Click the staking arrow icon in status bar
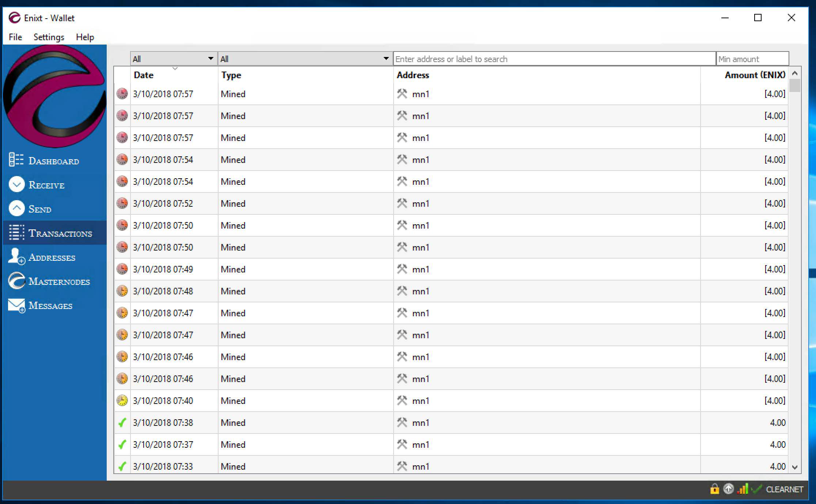The image size is (816, 504). 728,489
